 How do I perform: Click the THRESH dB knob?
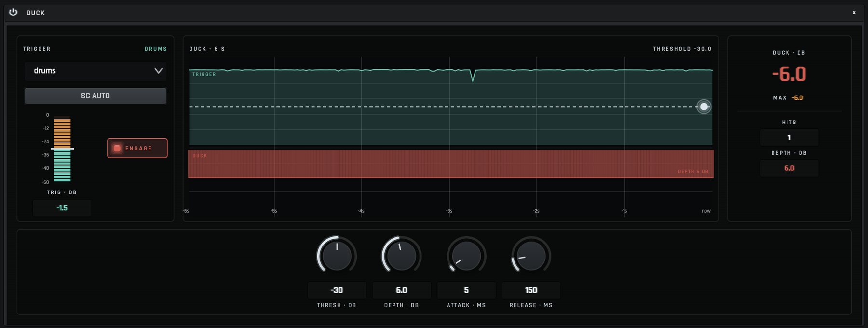(x=337, y=256)
